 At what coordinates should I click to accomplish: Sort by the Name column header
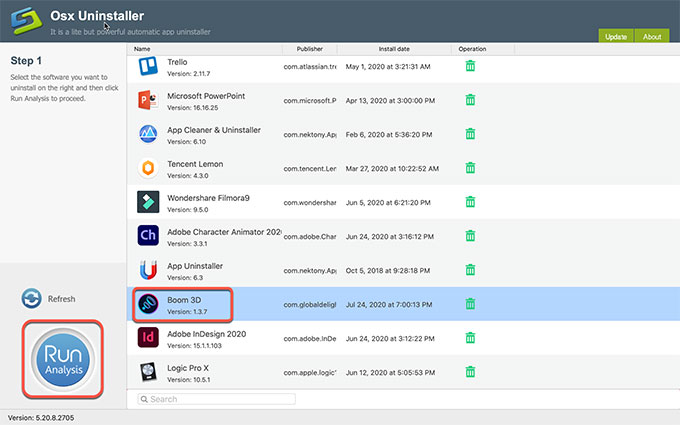142,49
